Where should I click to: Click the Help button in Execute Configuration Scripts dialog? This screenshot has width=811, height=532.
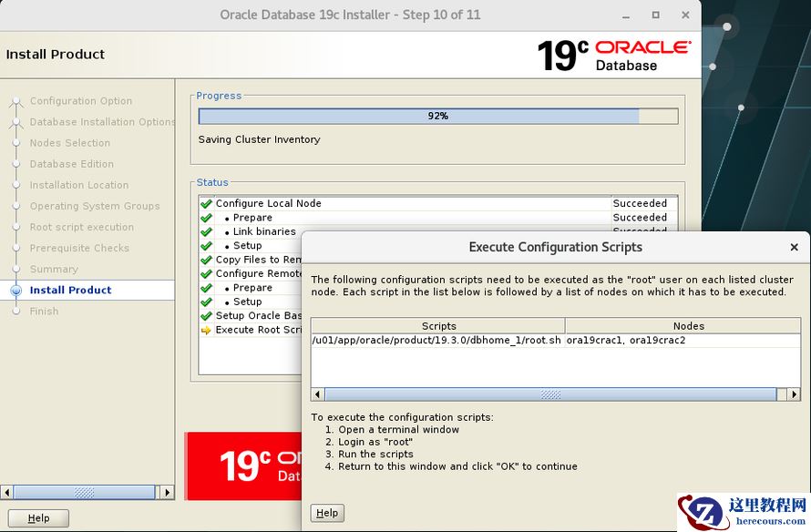point(327,513)
